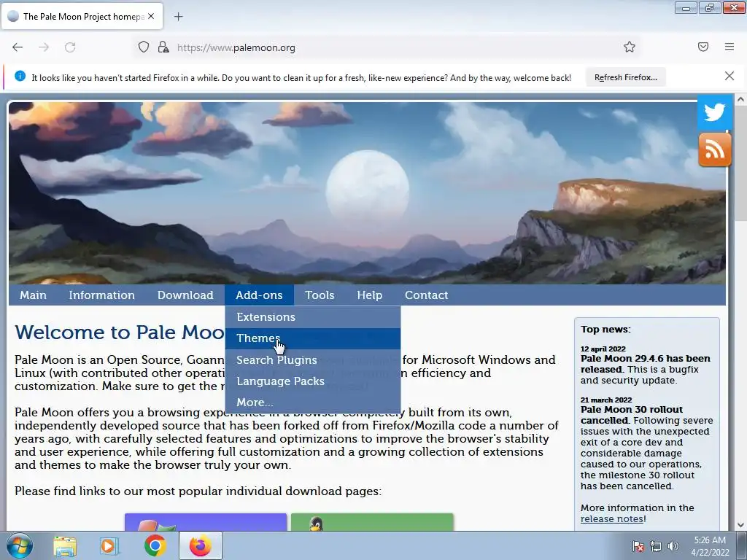Click the Firefox taskbar icon
Screen dimensions: 747x560
200,545
